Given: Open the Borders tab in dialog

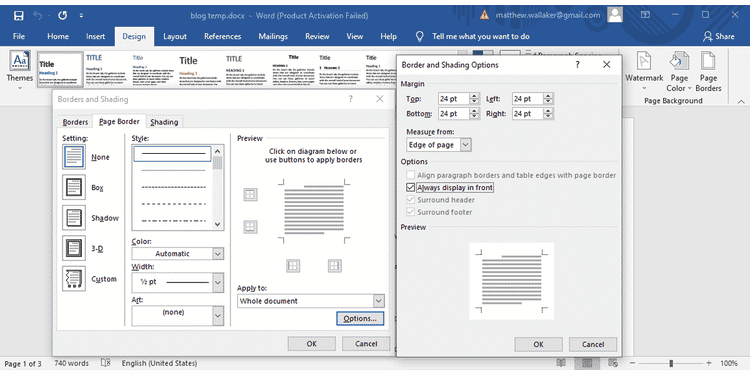Looking at the screenshot, I should coord(75,122).
